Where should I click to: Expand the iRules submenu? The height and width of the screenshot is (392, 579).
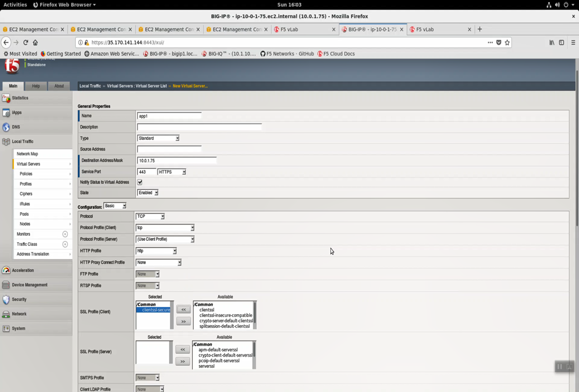pos(70,204)
